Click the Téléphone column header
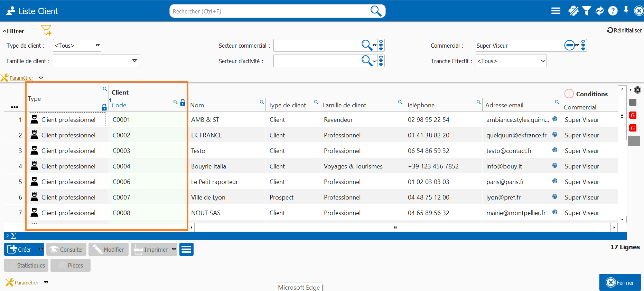The height and width of the screenshot is (291, 644). click(x=420, y=105)
